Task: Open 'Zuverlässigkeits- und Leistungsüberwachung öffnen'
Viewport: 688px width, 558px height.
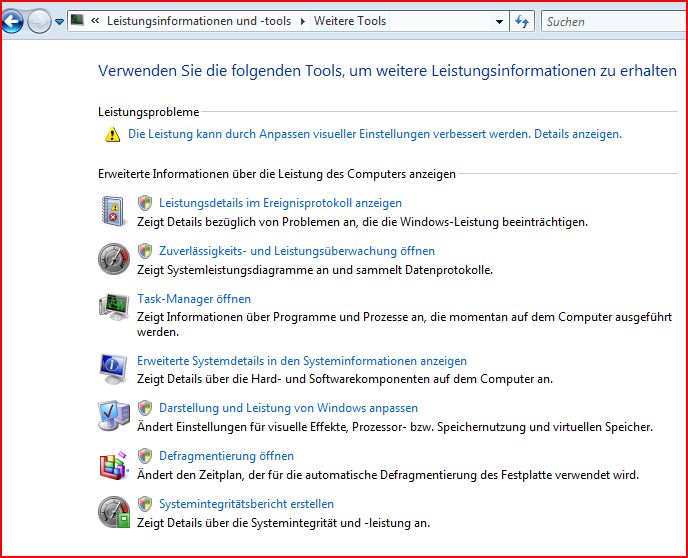Action: [297, 251]
